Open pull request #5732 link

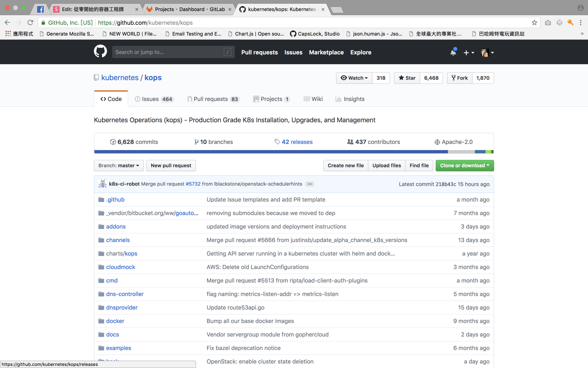pyautogui.click(x=193, y=184)
